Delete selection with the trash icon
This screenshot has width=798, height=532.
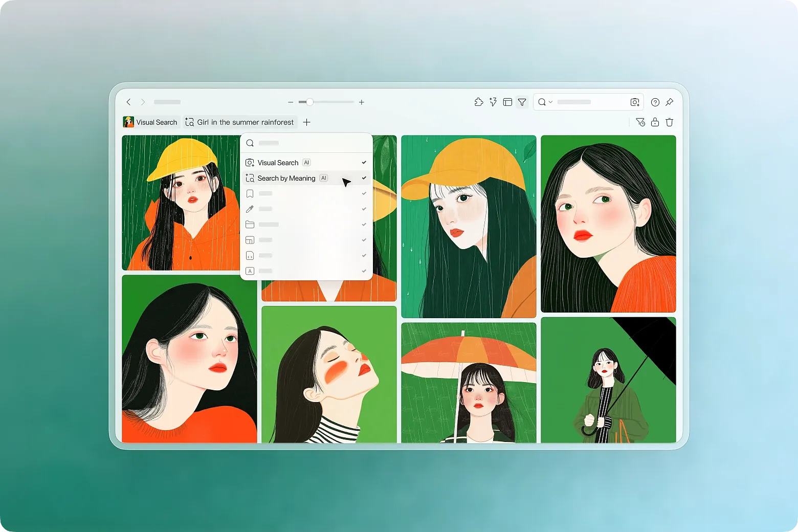670,122
